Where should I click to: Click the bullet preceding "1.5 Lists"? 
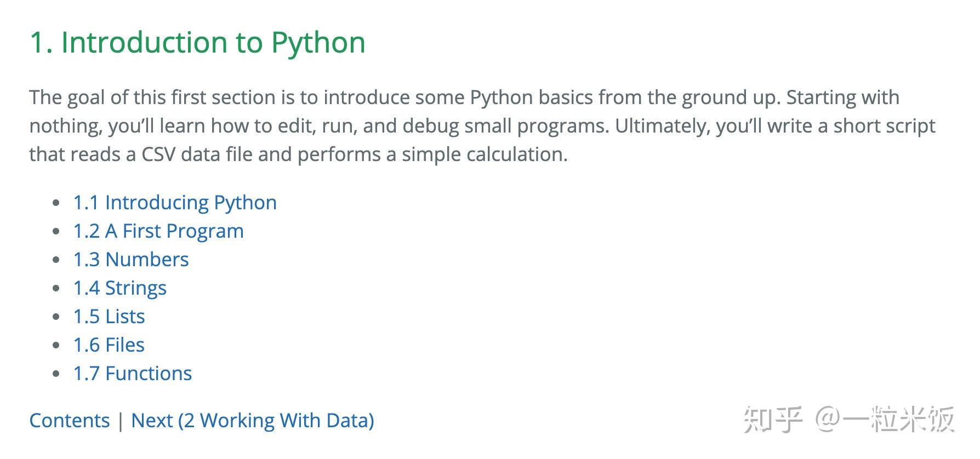coord(56,317)
